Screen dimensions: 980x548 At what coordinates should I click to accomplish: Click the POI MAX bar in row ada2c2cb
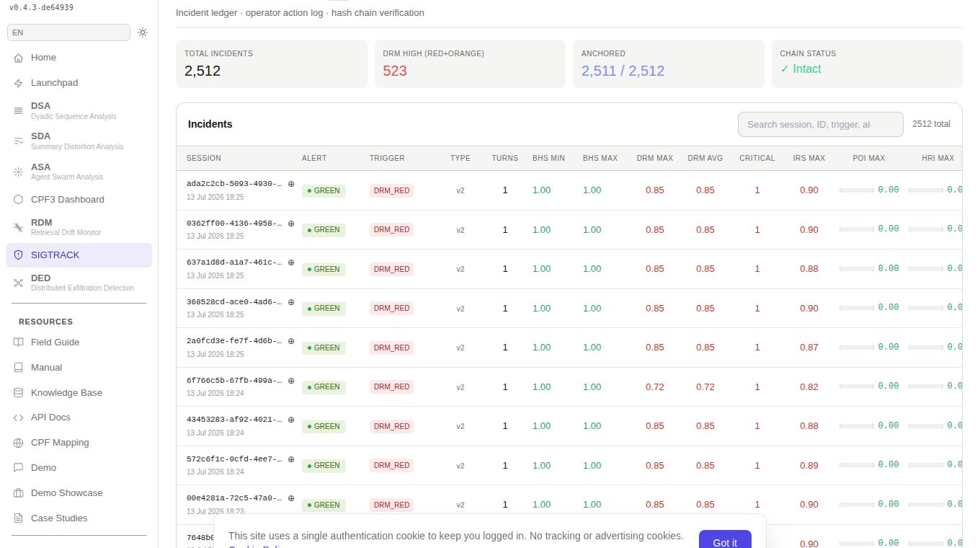click(x=857, y=190)
